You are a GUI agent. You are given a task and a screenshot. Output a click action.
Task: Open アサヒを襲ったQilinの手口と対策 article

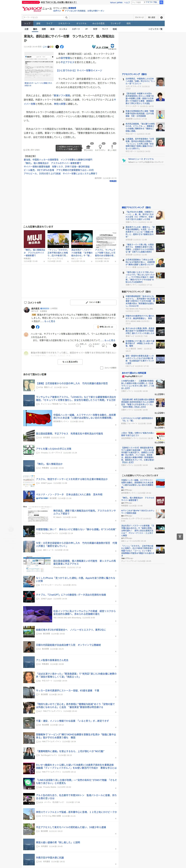coord(54,448)
